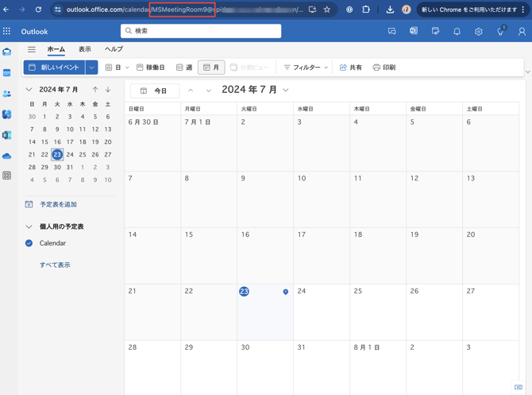
Task: Click the 検索 search box
Action: tap(201, 31)
